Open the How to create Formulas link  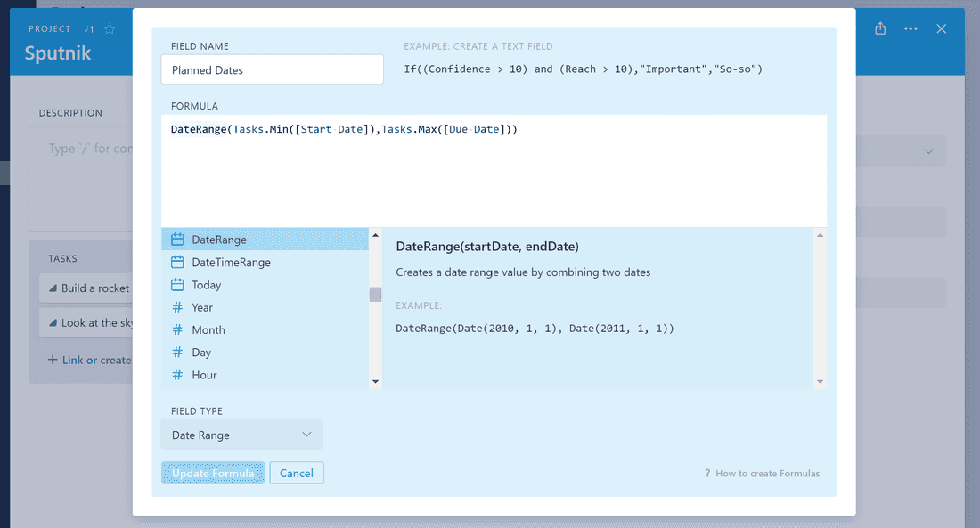pos(766,474)
